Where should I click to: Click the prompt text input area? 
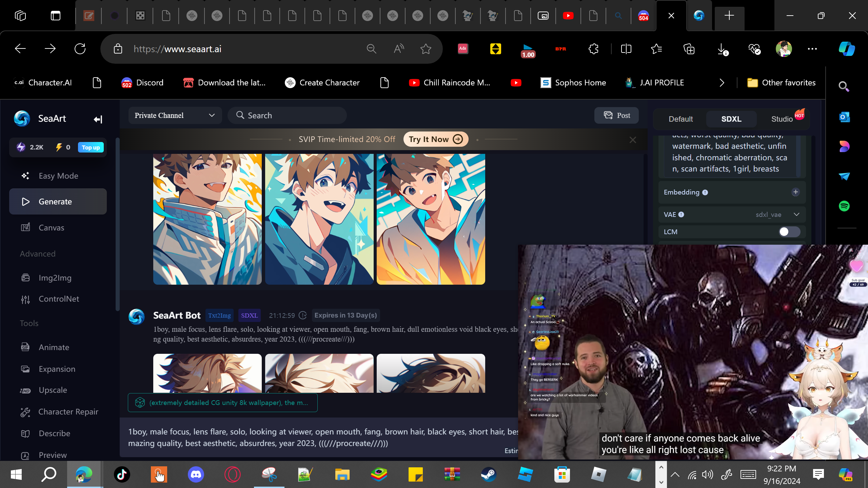[319, 438]
